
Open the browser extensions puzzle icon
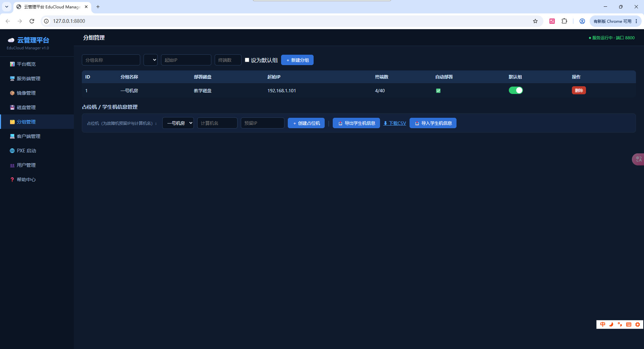(x=565, y=21)
